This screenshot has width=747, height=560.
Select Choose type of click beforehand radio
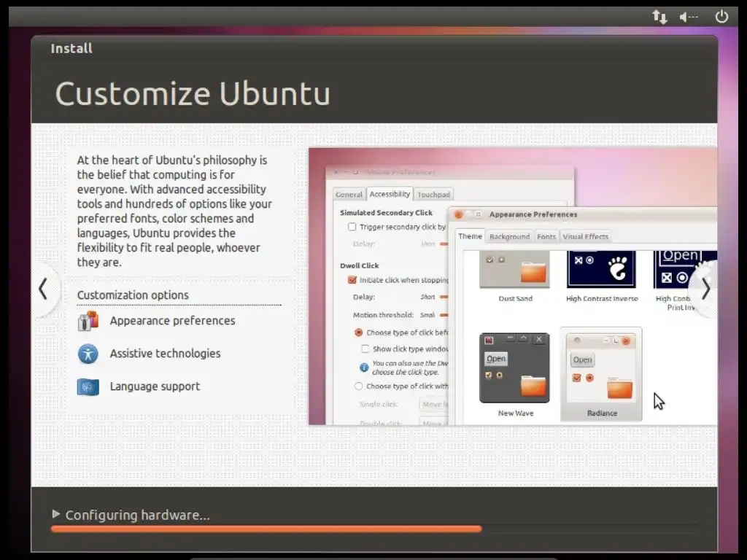click(x=359, y=332)
